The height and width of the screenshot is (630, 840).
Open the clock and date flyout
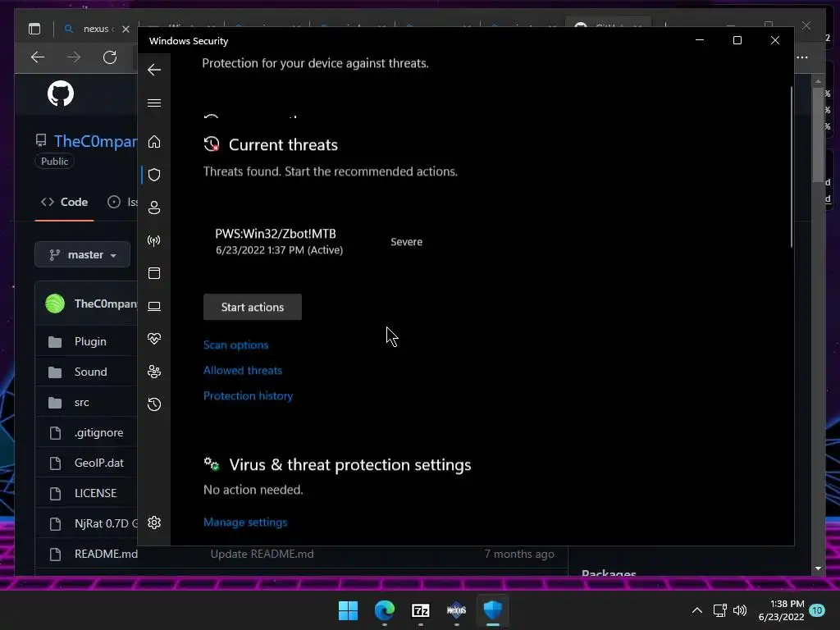coord(782,610)
